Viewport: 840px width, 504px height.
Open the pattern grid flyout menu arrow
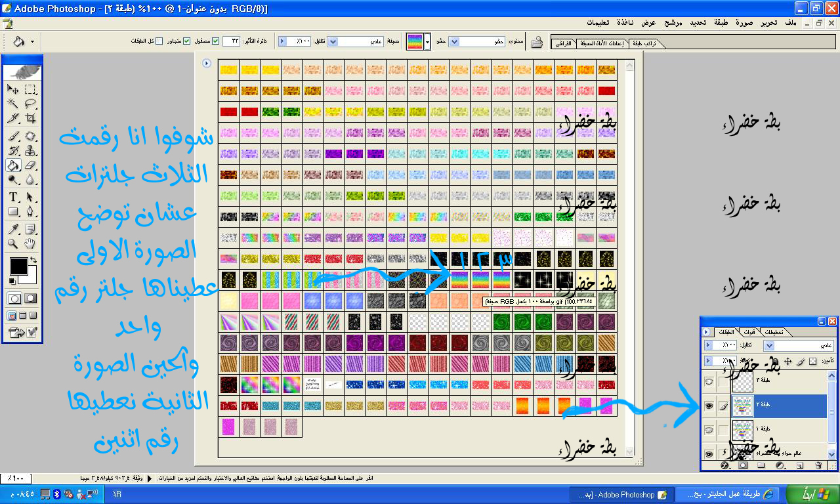click(x=207, y=64)
